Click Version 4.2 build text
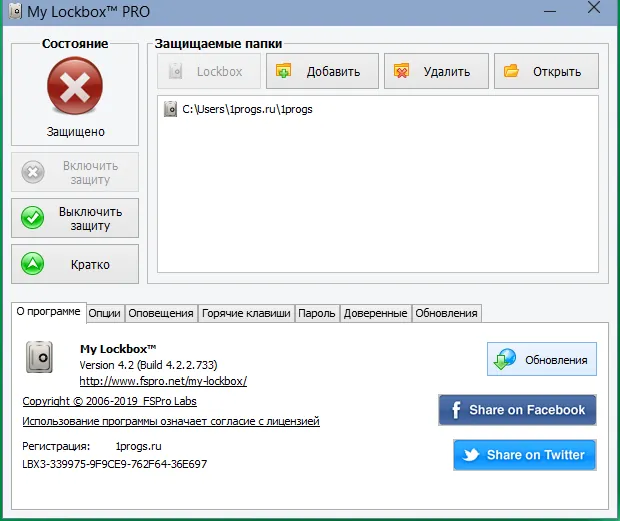The width and height of the screenshot is (620, 521). pos(148,365)
